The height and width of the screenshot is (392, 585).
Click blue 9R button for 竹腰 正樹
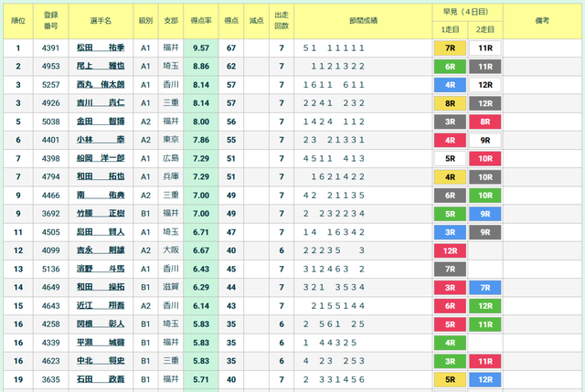coord(485,214)
